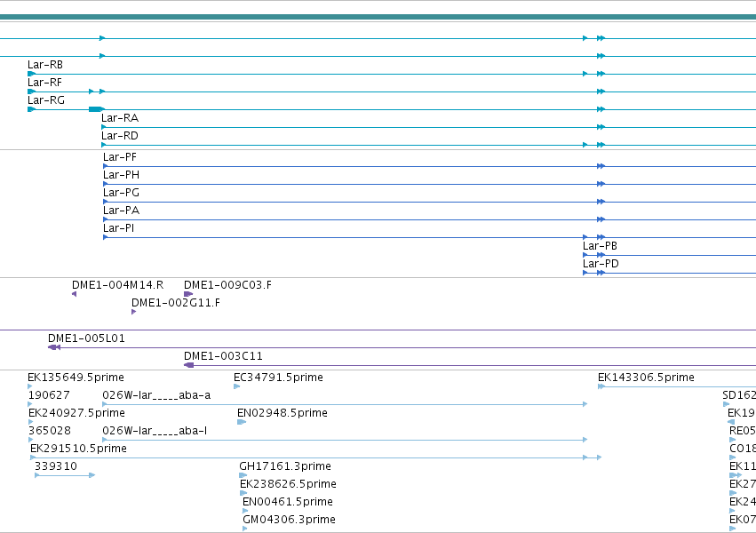Click the EK143306.5prime start arrow

(601, 386)
